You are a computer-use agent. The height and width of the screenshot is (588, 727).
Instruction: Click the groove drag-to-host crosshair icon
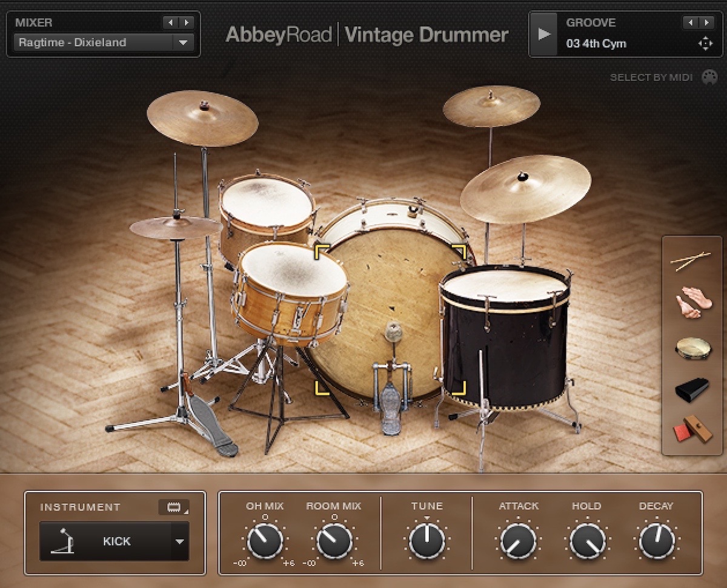[x=705, y=44]
